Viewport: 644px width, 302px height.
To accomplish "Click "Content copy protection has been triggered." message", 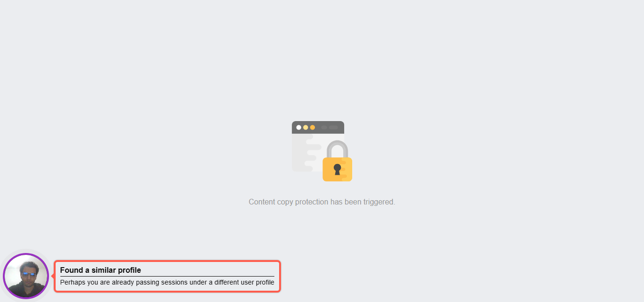I will [322, 202].
